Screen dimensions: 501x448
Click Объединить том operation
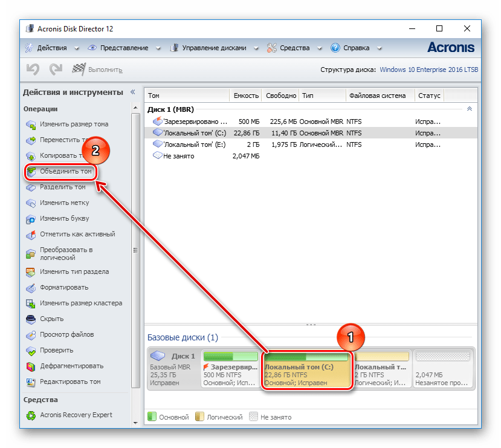click(65, 172)
